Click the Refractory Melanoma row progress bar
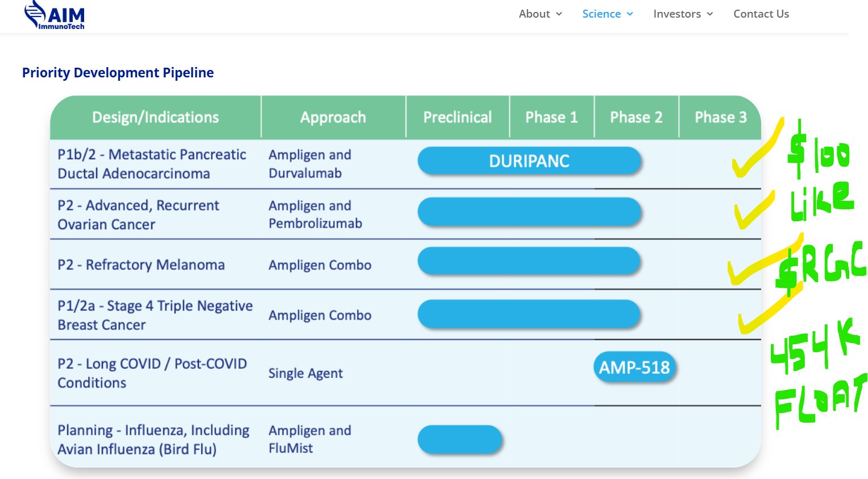Viewport: 868px width, 479px height. click(529, 261)
